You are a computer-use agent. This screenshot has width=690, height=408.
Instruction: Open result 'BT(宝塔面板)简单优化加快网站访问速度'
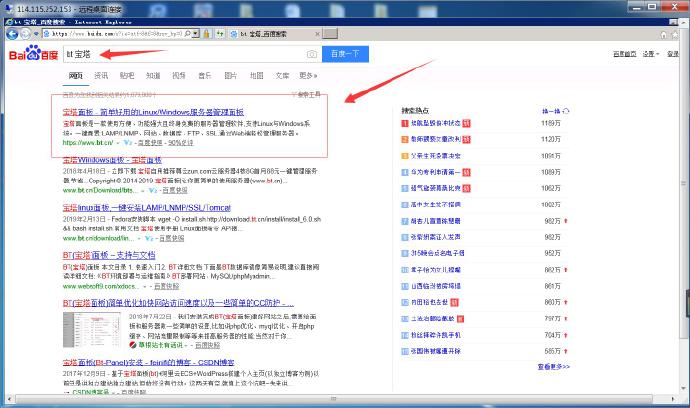click(178, 303)
